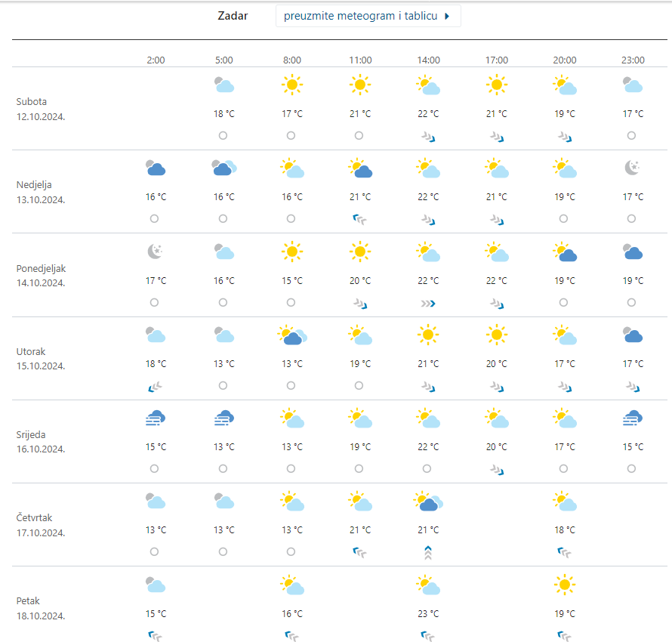Click the moon icon for Nedjelja at 23:00
Image resolution: width=672 pixels, height=642 pixels.
point(633,168)
